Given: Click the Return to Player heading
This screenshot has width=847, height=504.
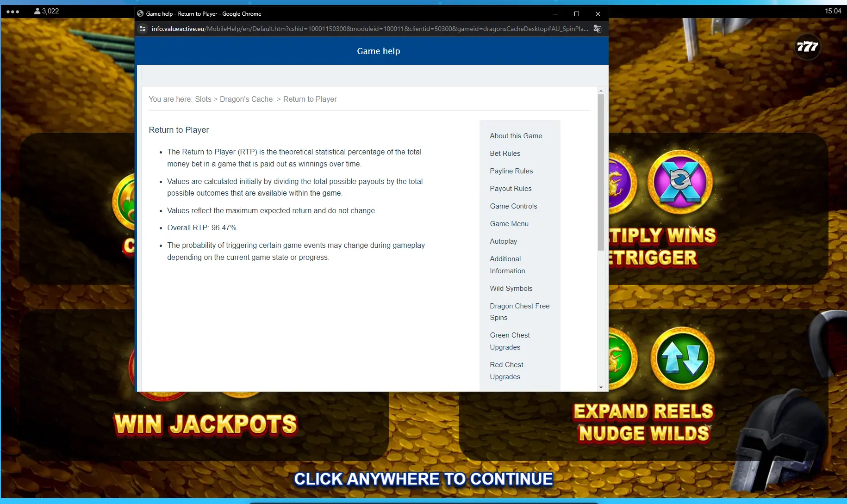Looking at the screenshot, I should pyautogui.click(x=179, y=130).
